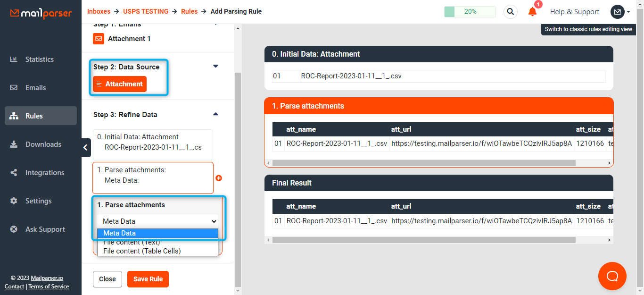Click the Integrations share icon

[14, 173]
